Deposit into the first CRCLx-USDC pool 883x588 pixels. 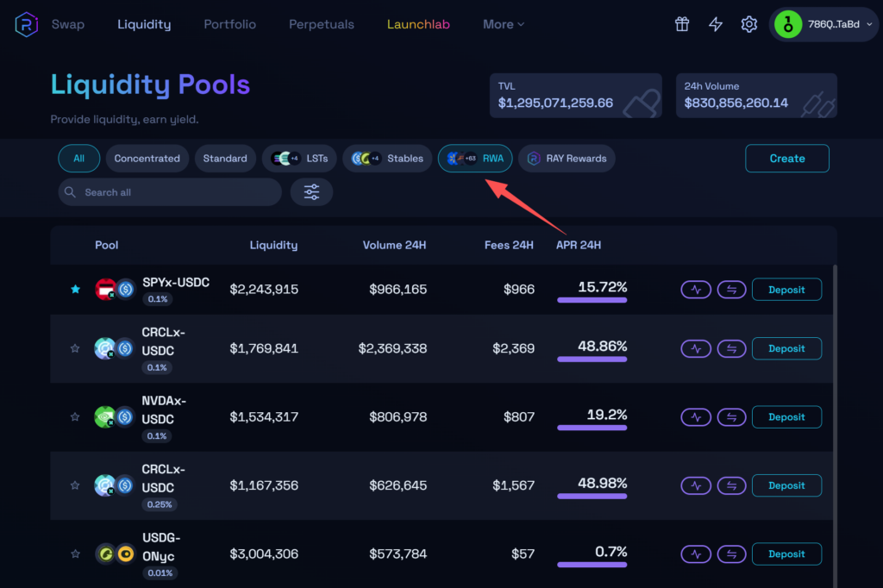pos(786,349)
